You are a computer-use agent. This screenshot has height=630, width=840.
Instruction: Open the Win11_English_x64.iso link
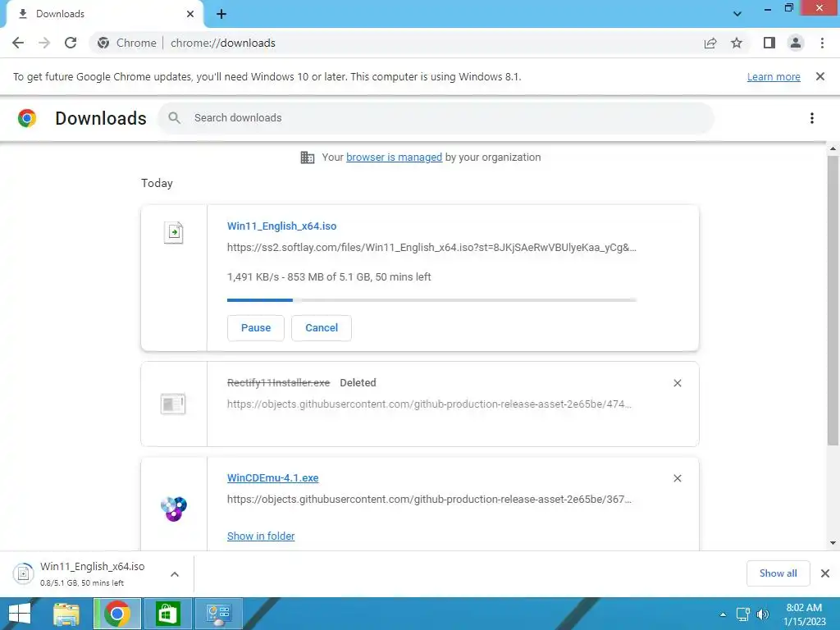coord(282,226)
